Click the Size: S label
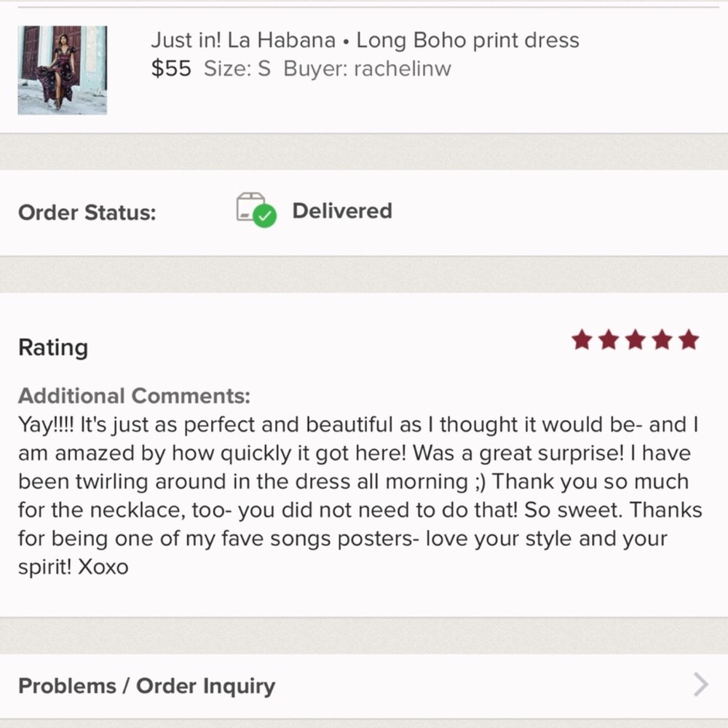Viewport: 728px width, 728px height. point(237,69)
